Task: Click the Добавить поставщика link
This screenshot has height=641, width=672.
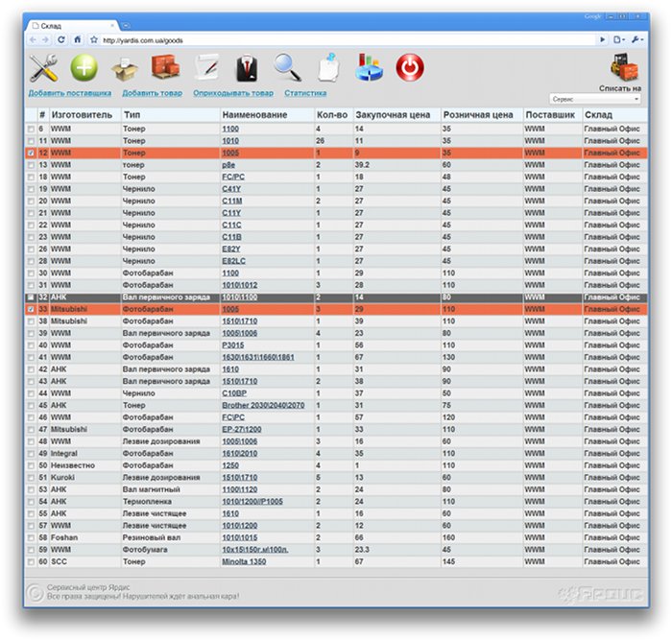Action: 70,93
